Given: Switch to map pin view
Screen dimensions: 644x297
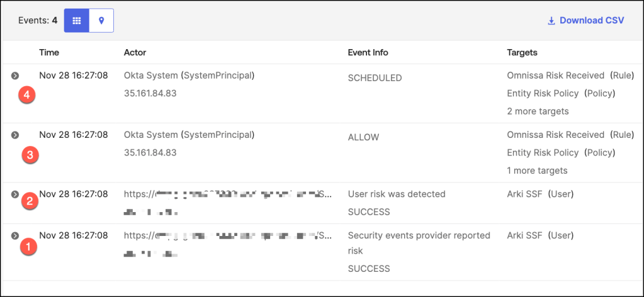Looking at the screenshot, I should 101,20.
